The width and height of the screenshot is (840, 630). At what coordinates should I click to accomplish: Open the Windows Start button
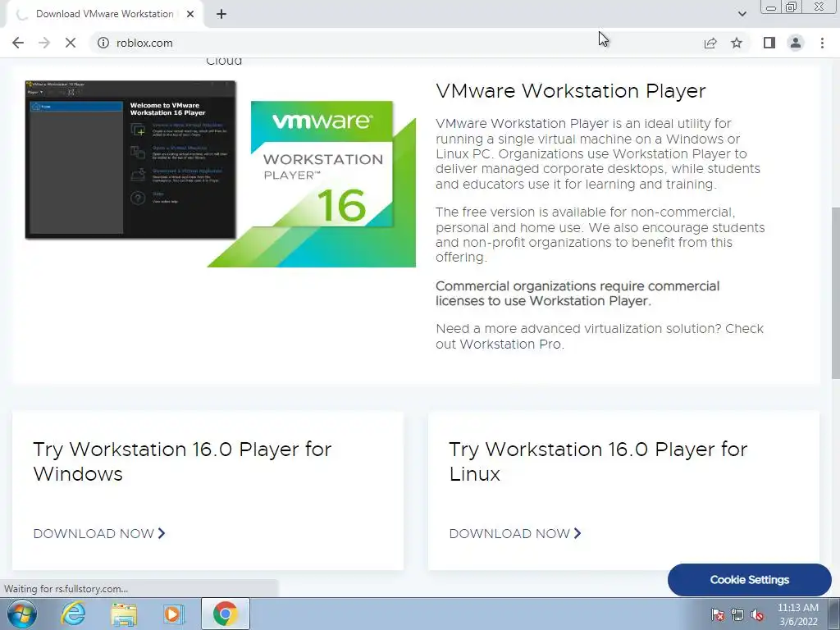coord(22,614)
